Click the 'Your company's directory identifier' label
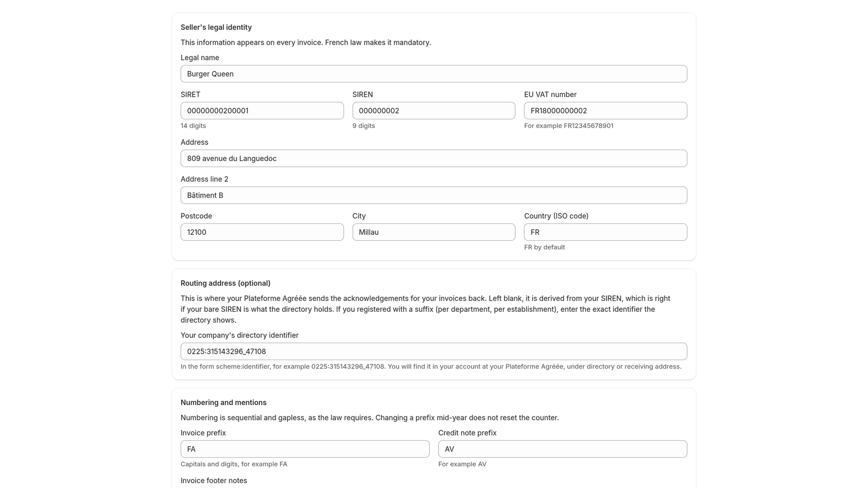Viewport: 868px width, 488px height. click(x=239, y=335)
